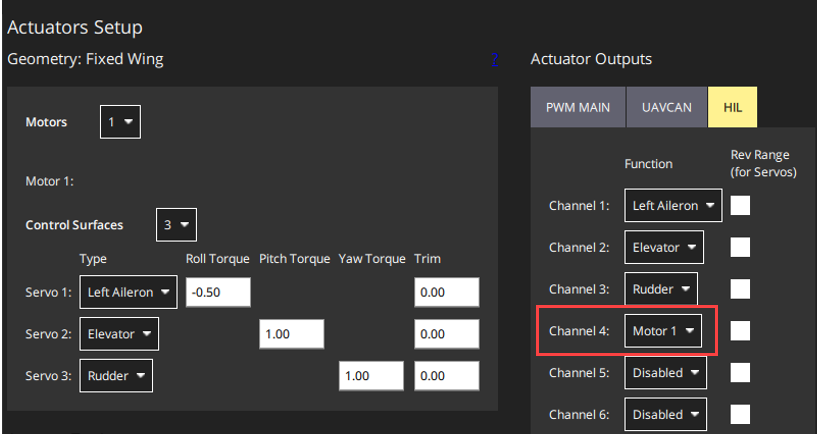This screenshot has height=434, width=817.
Task: Click the Servo 1 Trim field
Action: coord(446,292)
